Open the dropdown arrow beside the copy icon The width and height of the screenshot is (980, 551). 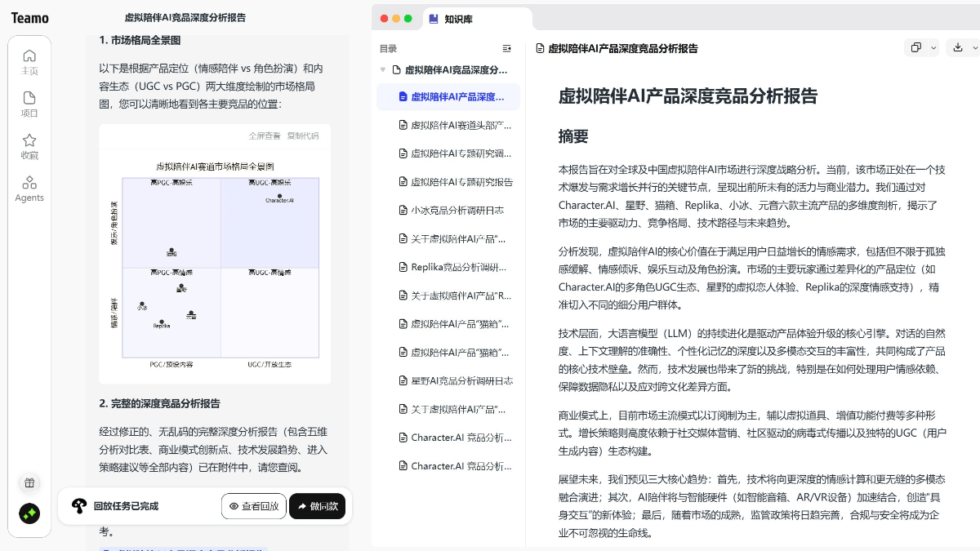(933, 48)
